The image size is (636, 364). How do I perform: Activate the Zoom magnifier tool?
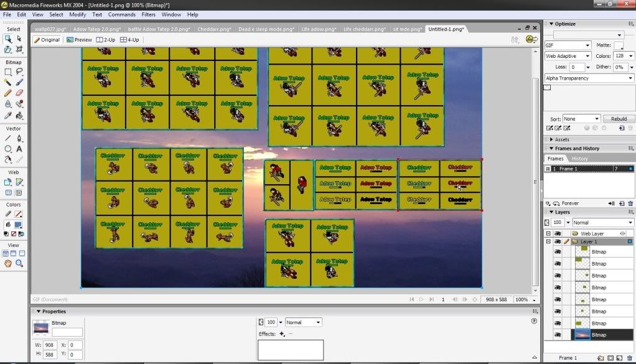coord(19,263)
